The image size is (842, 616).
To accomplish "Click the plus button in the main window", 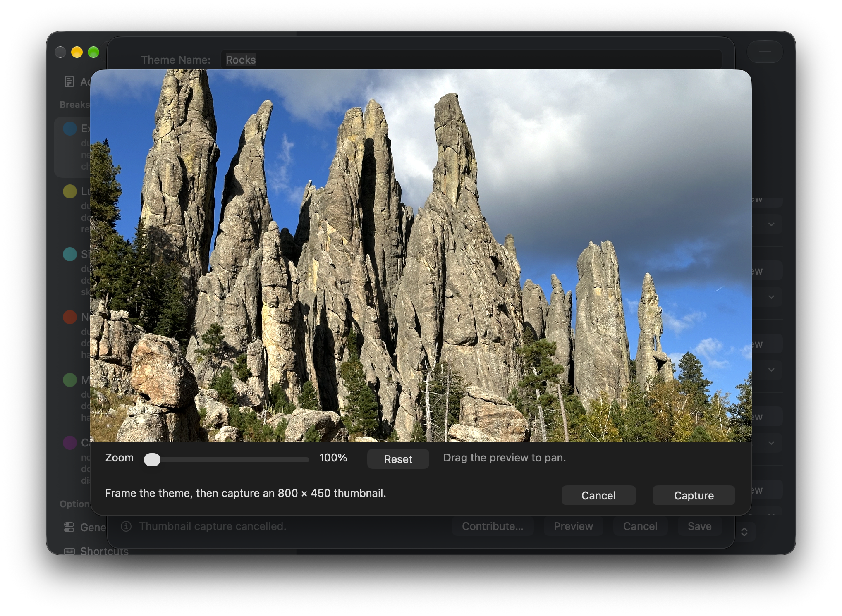I will pyautogui.click(x=765, y=53).
